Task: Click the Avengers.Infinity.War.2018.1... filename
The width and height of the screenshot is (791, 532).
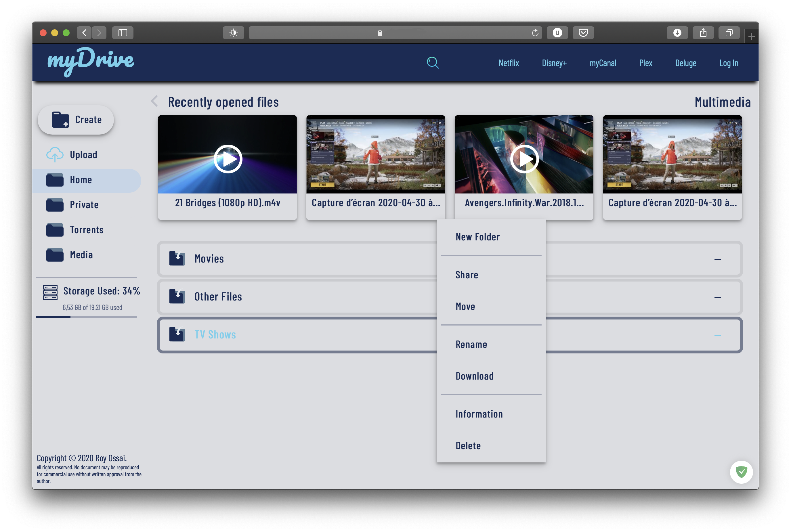Action: point(524,202)
